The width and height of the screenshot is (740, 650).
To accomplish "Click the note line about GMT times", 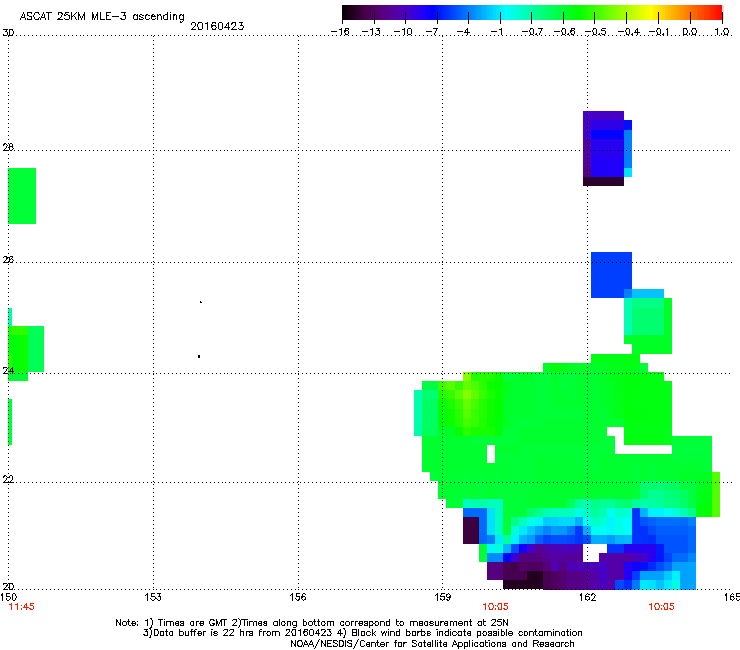I will pos(312,623).
